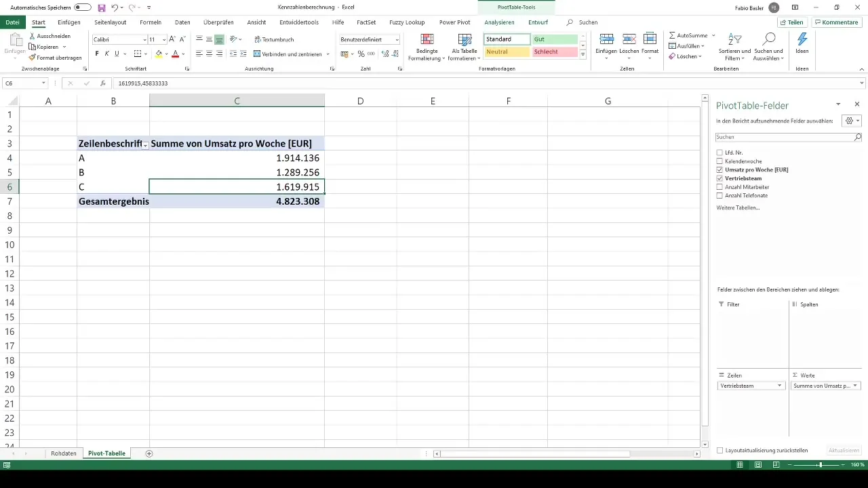Image resolution: width=868 pixels, height=488 pixels.
Task: Increase font size with the larger A icon
Action: pyautogui.click(x=172, y=40)
